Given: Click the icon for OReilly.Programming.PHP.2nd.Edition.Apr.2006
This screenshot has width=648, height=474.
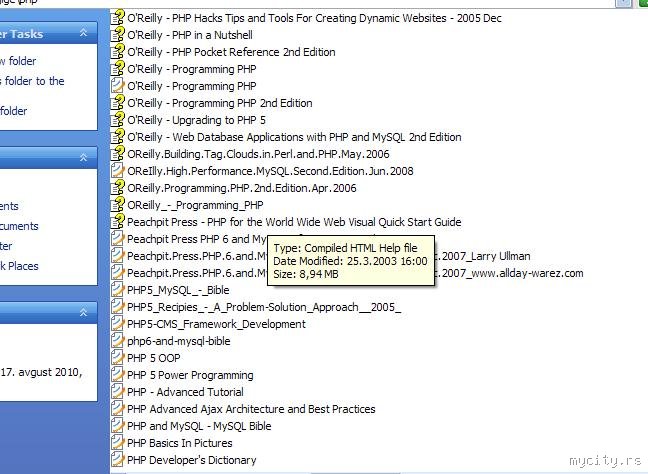Looking at the screenshot, I should pos(118,188).
